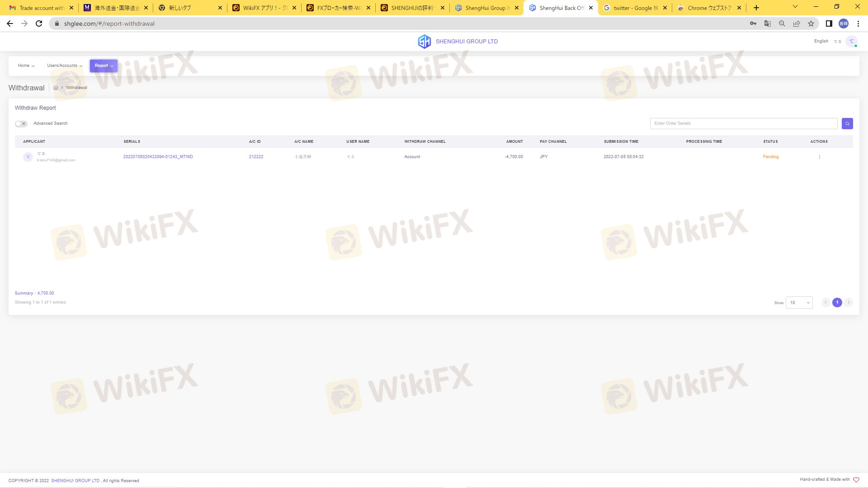The height and width of the screenshot is (488, 868).
Task: Go to next page with pagination arrow
Action: pyautogui.click(x=849, y=302)
